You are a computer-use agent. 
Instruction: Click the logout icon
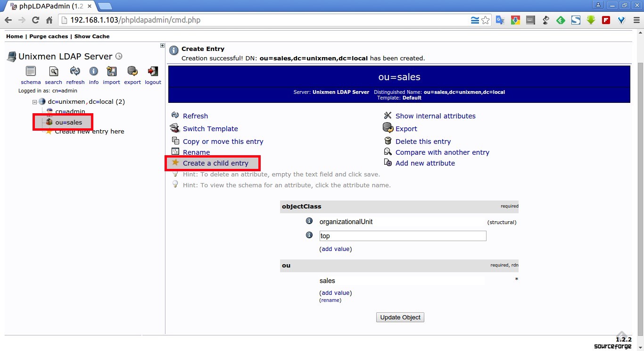point(153,71)
